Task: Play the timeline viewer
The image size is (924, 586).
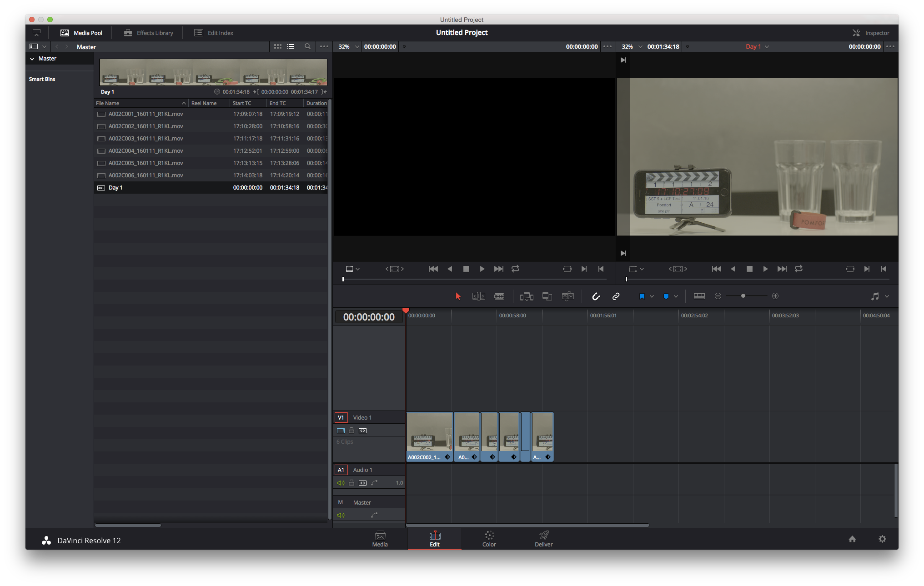Action: 765,269
